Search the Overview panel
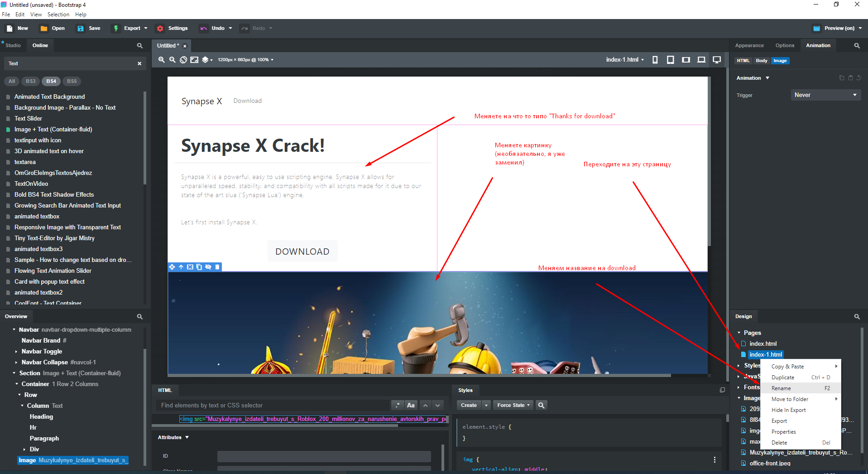Image resolution: width=868 pixels, height=474 pixels. (x=140, y=316)
